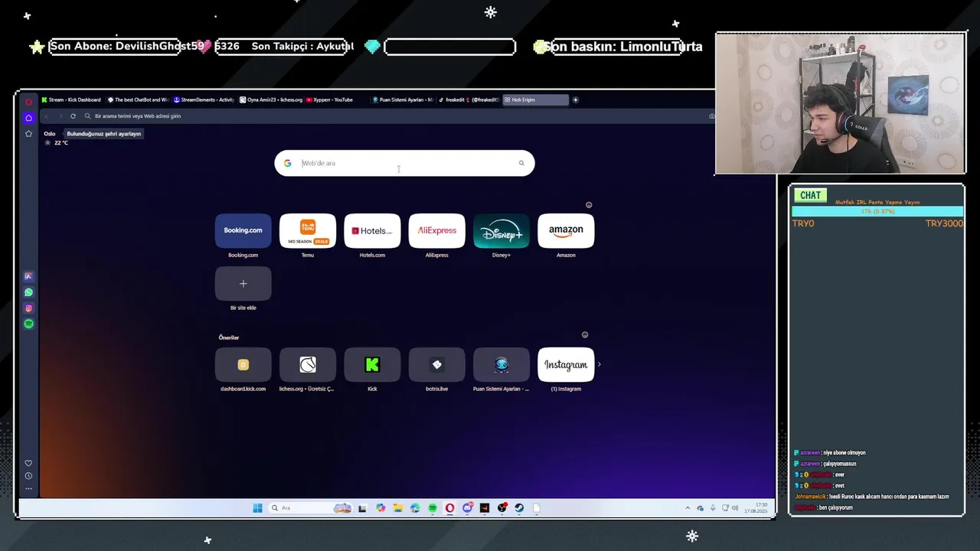980x551 pixels.
Task: Open a new tab with plus button
Action: click(x=575, y=99)
